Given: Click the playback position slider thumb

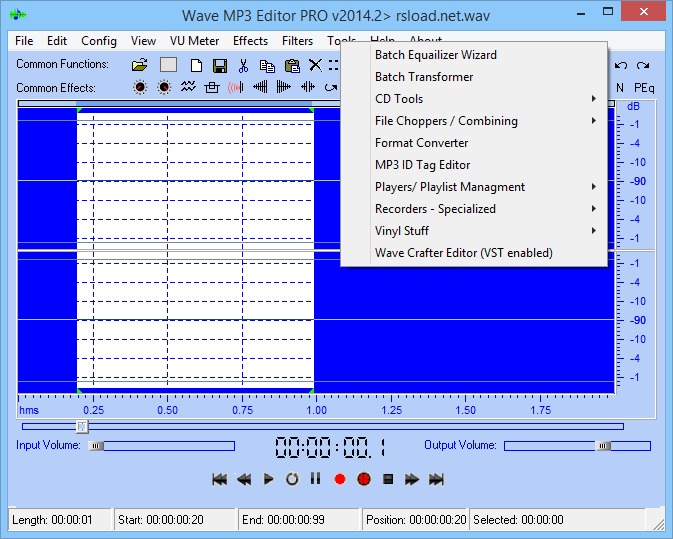Looking at the screenshot, I should (x=82, y=427).
